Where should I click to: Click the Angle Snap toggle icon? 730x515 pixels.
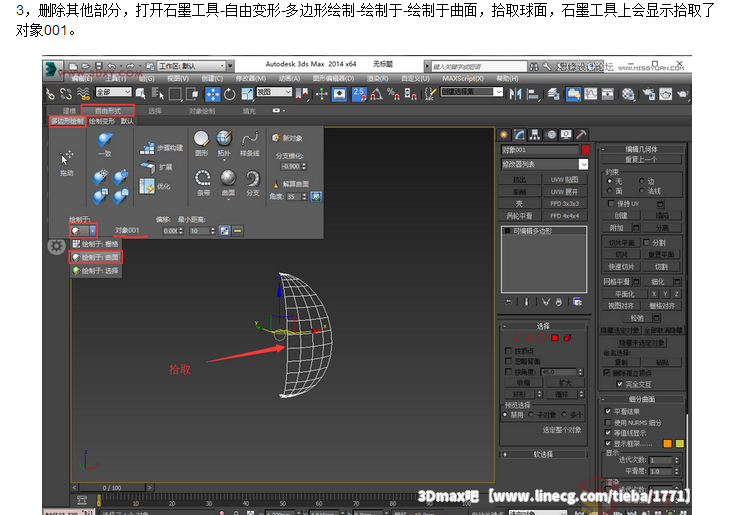click(x=377, y=95)
